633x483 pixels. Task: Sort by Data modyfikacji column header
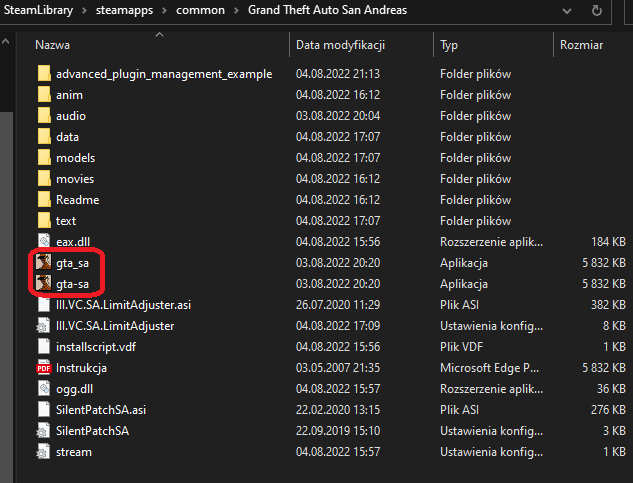point(340,45)
